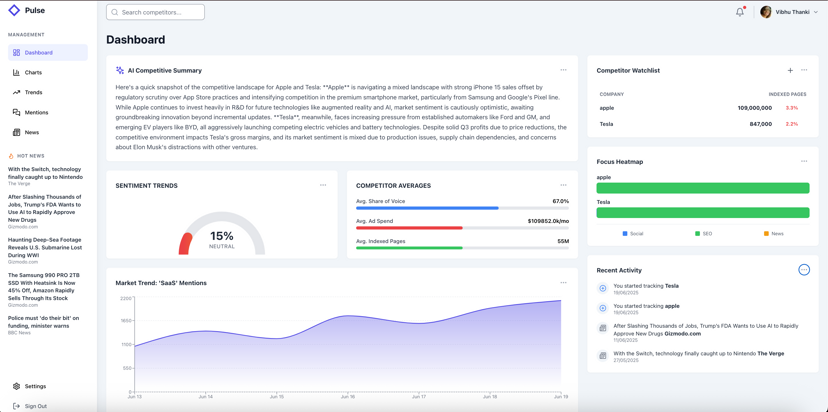The height and width of the screenshot is (412, 828).
Task: Go to the Charts page
Action: pos(48,72)
